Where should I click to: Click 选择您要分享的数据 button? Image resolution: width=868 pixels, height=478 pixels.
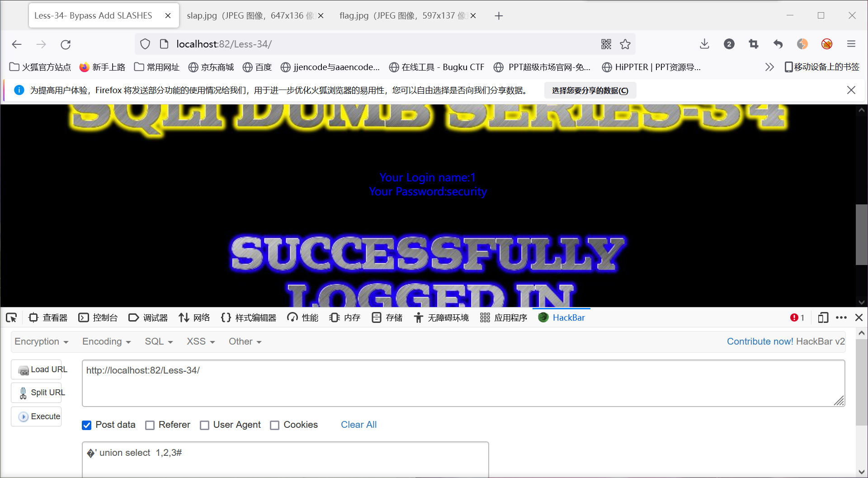coord(590,90)
